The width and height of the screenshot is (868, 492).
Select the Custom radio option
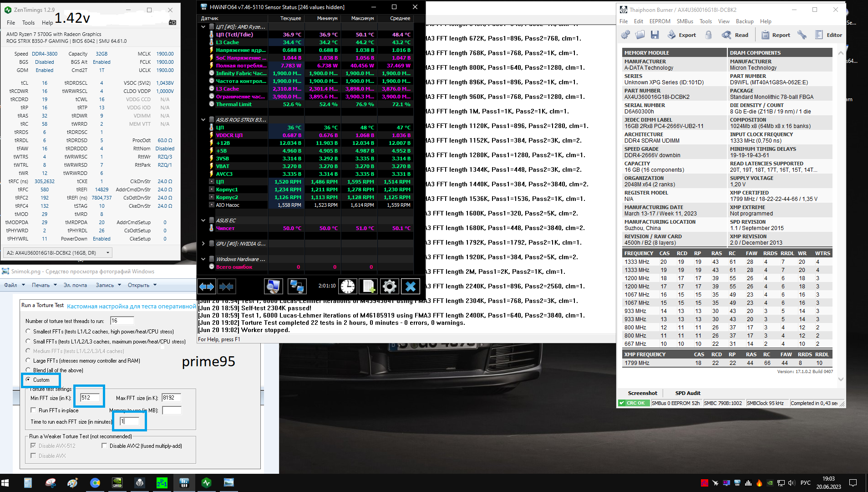click(28, 379)
